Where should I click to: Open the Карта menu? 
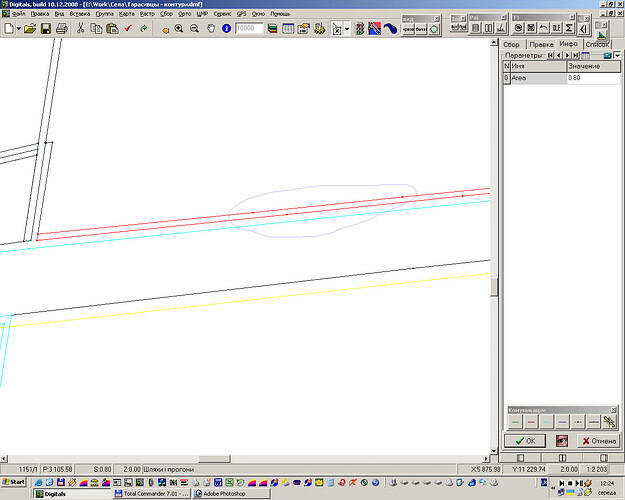coord(126,14)
